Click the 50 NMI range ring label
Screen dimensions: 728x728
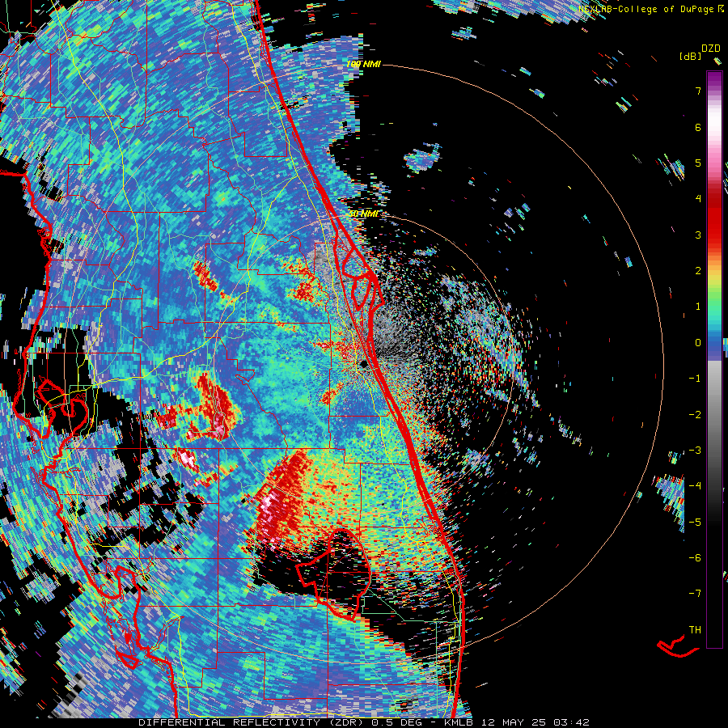363,214
